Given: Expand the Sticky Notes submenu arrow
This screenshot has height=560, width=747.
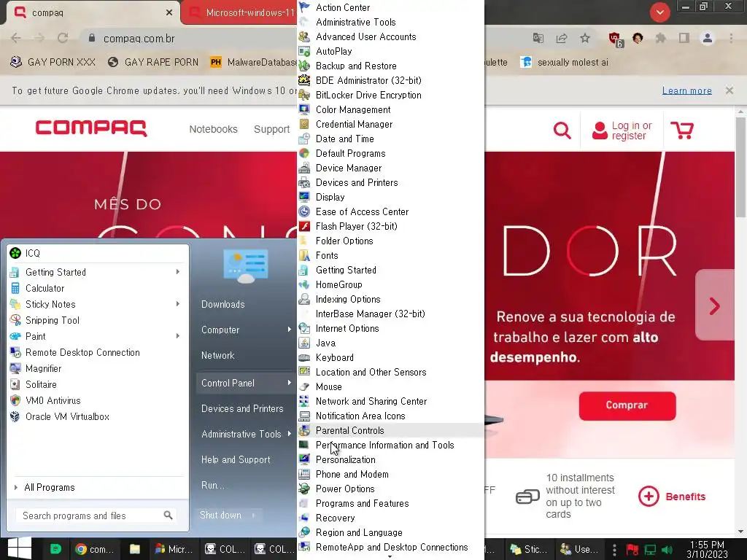Looking at the screenshot, I should point(178,304).
